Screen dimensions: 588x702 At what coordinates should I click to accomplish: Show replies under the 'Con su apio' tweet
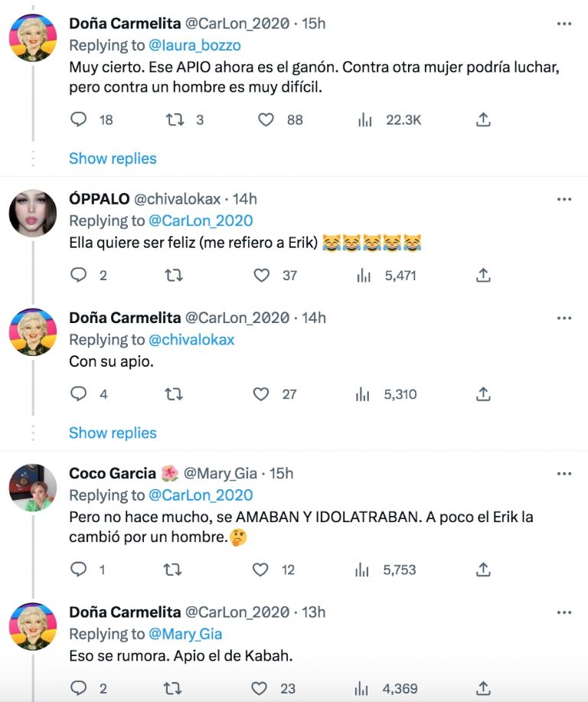coord(113,433)
